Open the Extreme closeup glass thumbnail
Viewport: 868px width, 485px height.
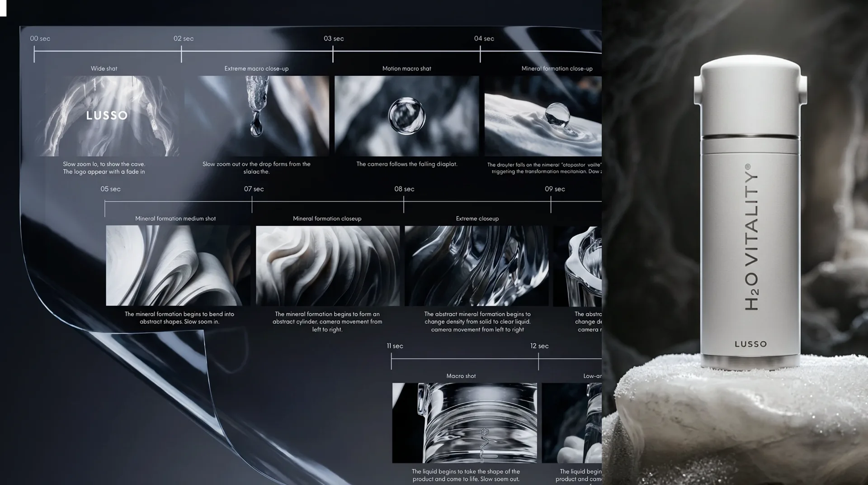pyautogui.click(x=476, y=266)
